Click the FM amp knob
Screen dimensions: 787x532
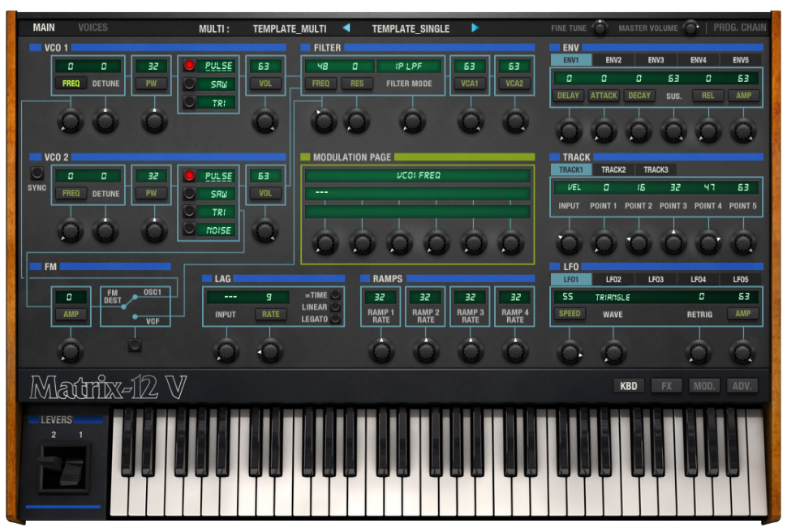pos(71,350)
